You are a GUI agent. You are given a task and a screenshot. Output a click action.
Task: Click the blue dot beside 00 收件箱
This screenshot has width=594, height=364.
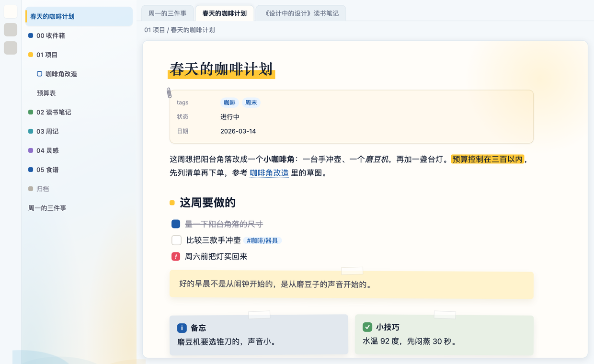(x=31, y=35)
